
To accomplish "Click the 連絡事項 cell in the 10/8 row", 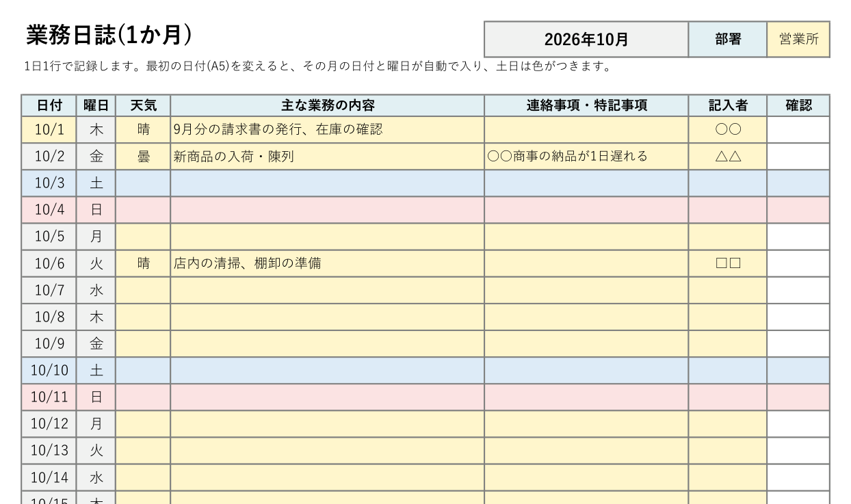I will coord(586,317).
